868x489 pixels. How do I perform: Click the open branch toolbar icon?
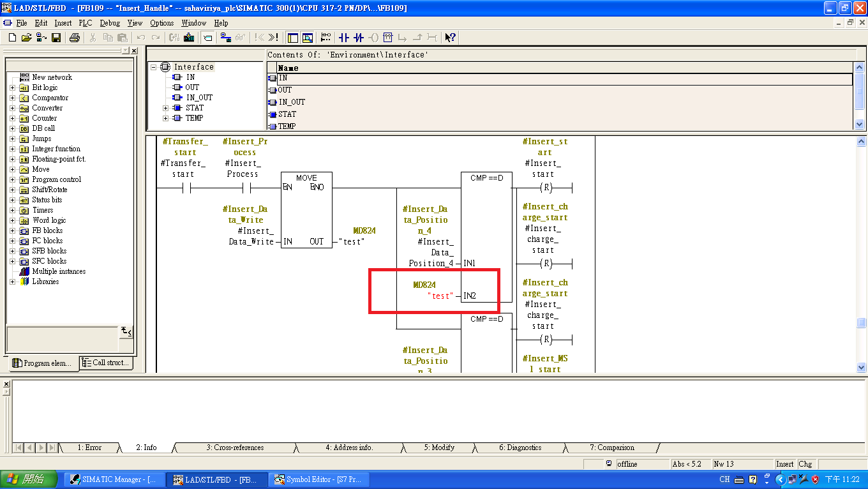(x=403, y=38)
